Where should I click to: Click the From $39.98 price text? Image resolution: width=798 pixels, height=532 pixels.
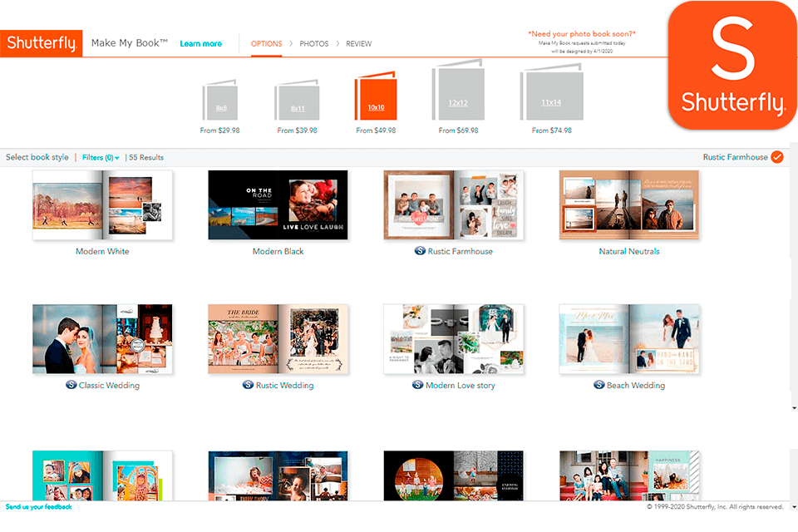pyautogui.click(x=298, y=131)
